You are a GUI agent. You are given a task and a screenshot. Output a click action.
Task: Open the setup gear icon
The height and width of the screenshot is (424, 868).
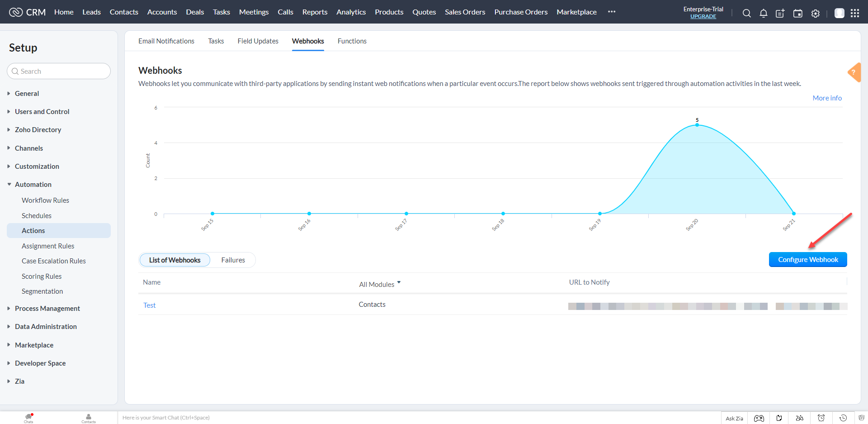pos(815,13)
